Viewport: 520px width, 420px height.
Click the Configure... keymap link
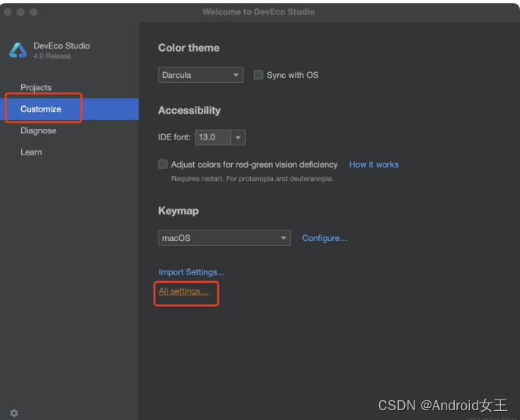(x=324, y=238)
